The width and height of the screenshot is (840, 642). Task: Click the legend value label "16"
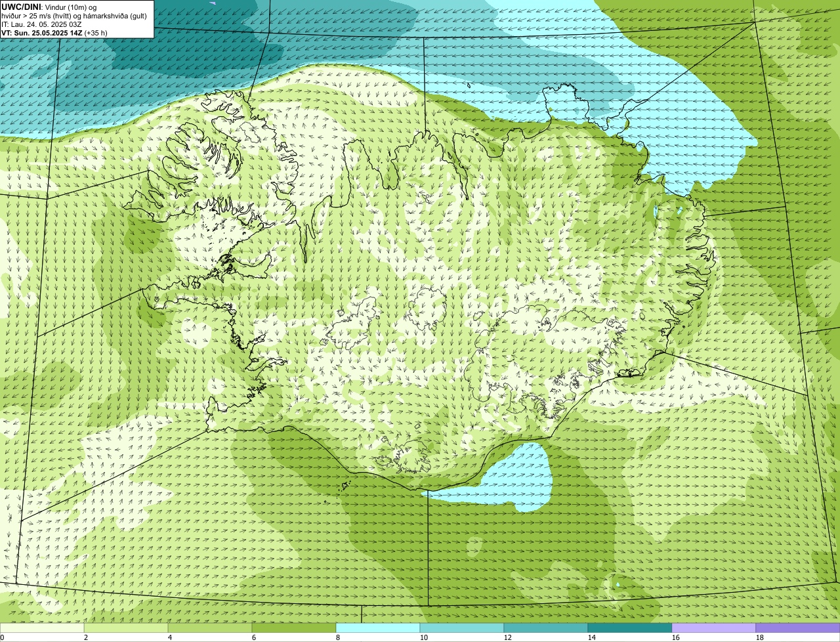click(x=676, y=637)
